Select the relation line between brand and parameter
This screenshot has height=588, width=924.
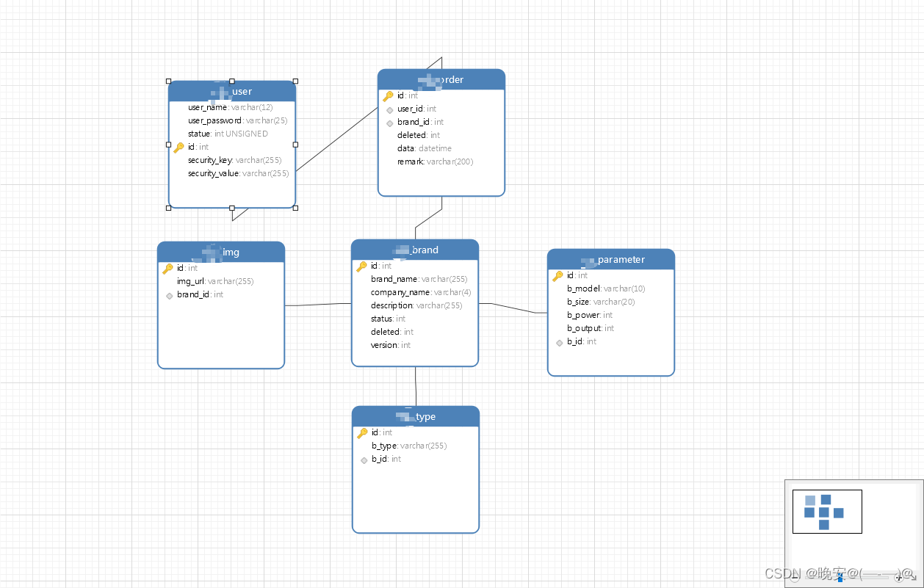click(x=513, y=308)
